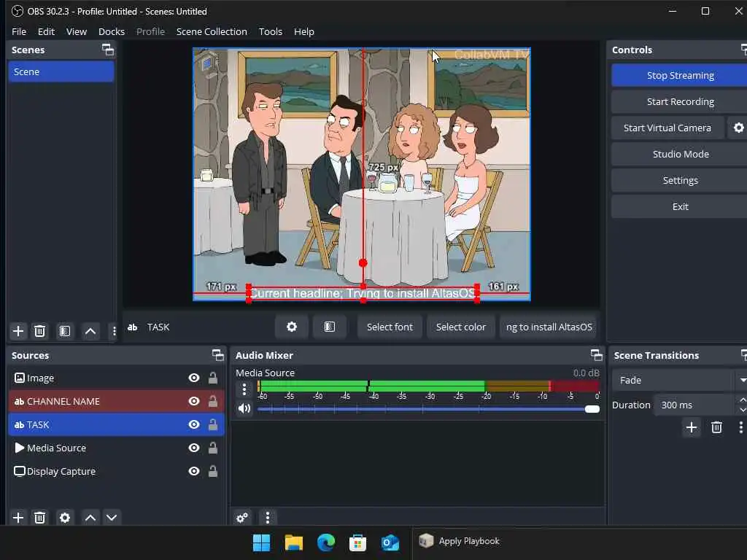Open Outlook from taskbar
Screen dimensions: 747x560
coord(390,542)
